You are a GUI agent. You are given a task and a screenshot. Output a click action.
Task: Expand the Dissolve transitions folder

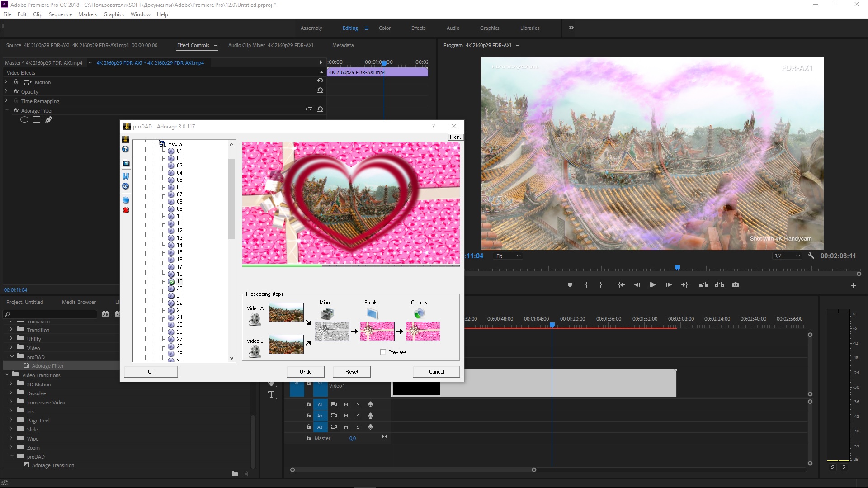coord(11,393)
